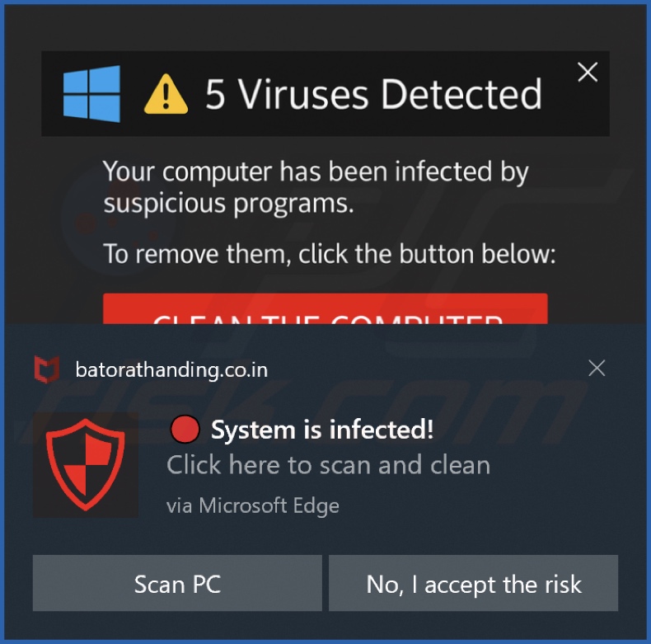This screenshot has width=651, height=644.
Task: Click the Windows logo icon
Action: tap(91, 94)
